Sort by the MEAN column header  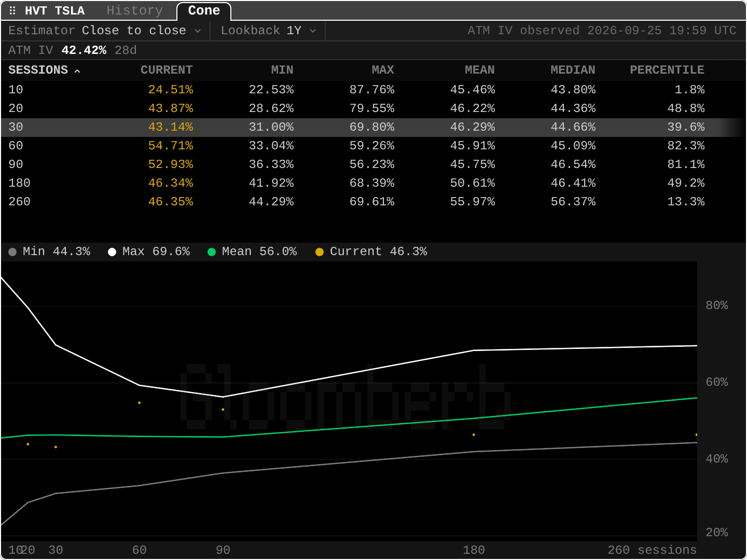[480, 70]
